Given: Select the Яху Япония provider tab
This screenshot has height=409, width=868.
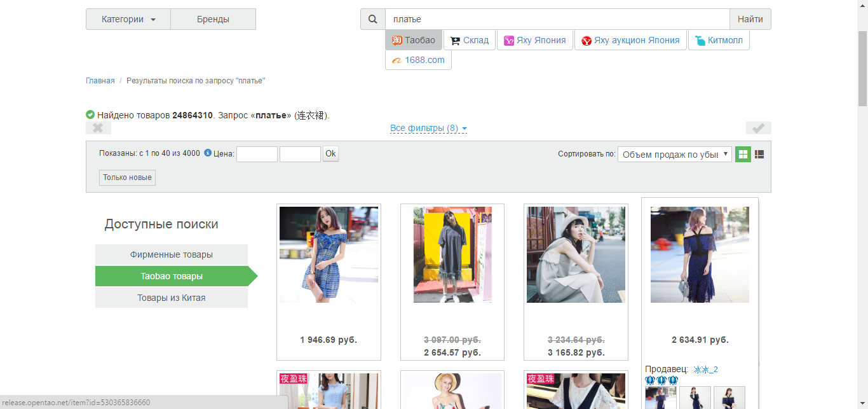Looking at the screenshot, I should pos(534,40).
